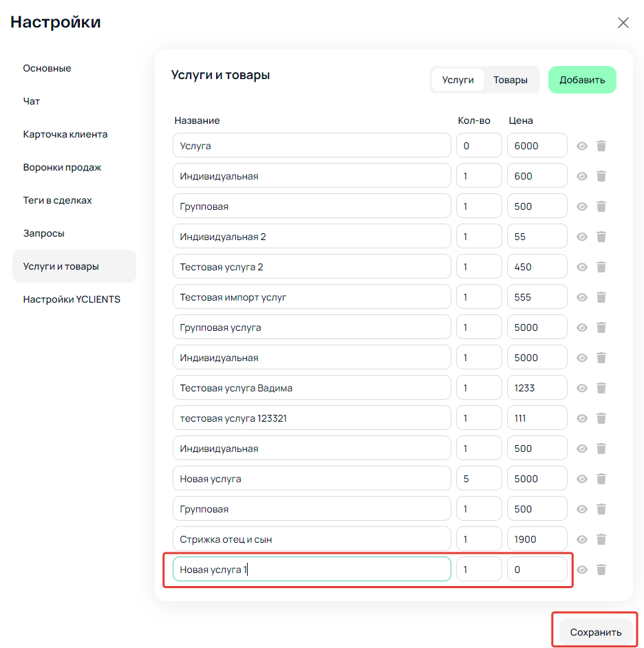This screenshot has width=644, height=648.
Task: Delete the Тестовая услуга Вадима row
Action: [x=601, y=388]
